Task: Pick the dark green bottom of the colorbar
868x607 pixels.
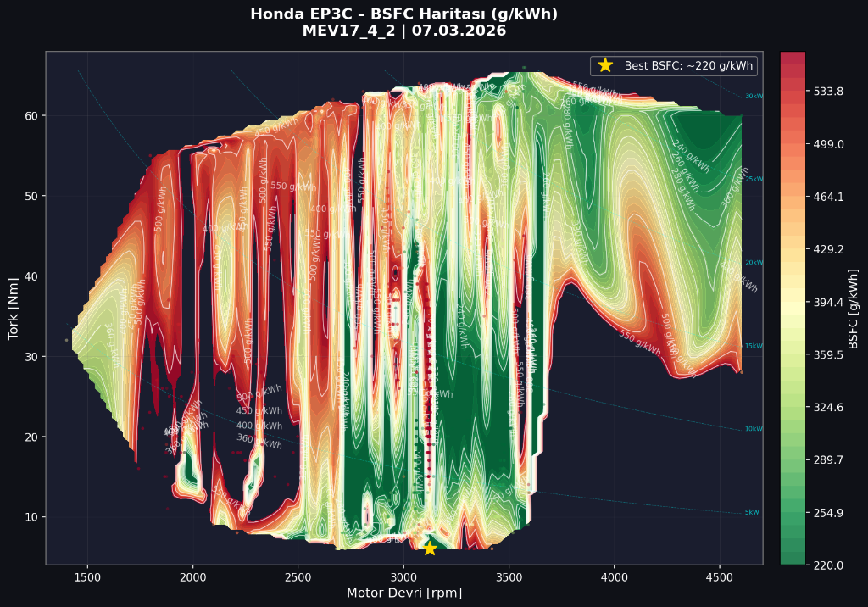Action: pos(793,559)
